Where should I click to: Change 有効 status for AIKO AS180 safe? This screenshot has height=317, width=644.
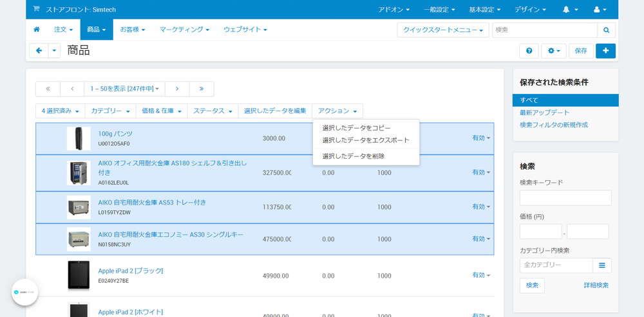click(481, 173)
